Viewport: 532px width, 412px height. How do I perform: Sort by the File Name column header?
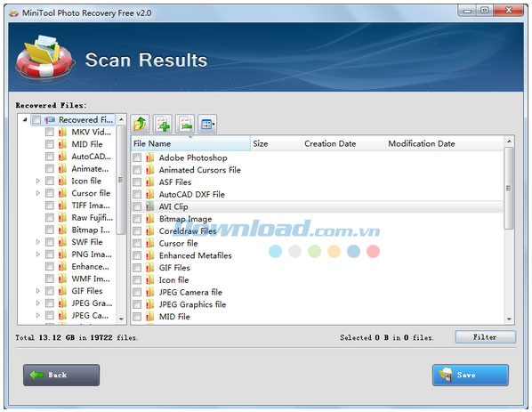click(x=190, y=143)
